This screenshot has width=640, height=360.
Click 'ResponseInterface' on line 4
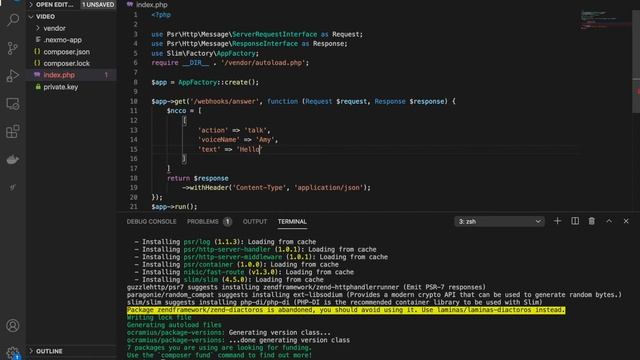[x=265, y=44]
